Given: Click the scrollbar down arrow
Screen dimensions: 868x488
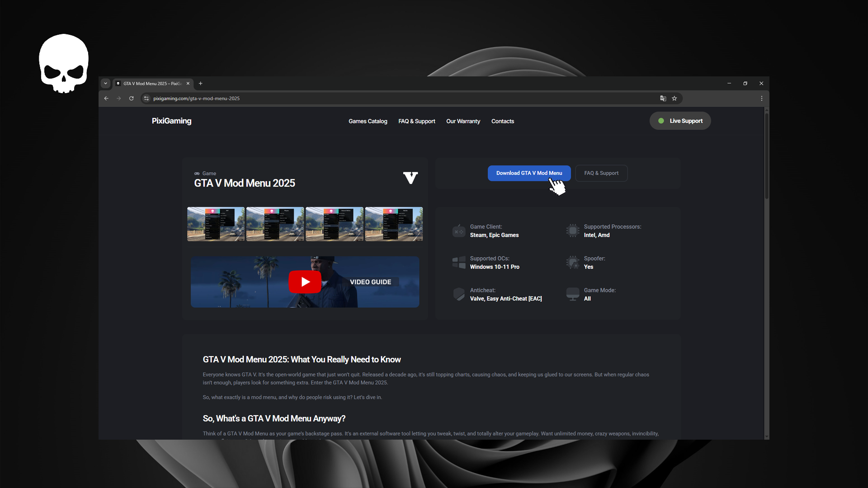Looking at the screenshot, I should tap(766, 437).
